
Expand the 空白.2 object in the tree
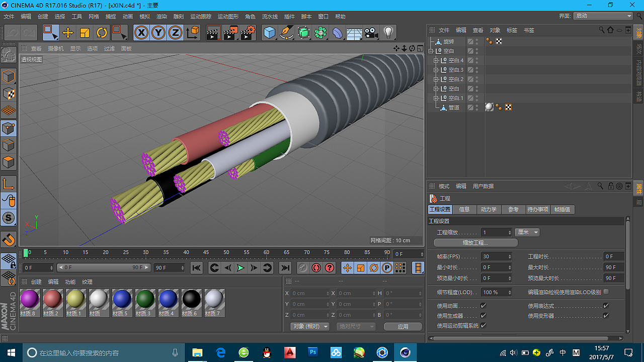(x=436, y=79)
